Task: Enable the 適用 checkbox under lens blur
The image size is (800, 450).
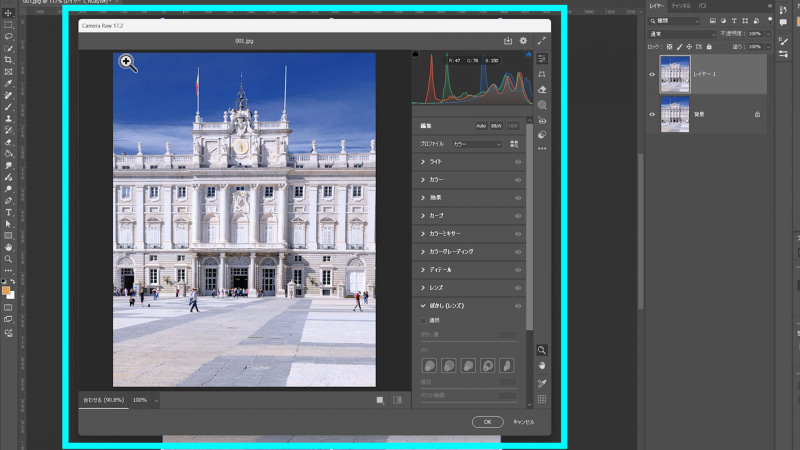Action: (423, 320)
